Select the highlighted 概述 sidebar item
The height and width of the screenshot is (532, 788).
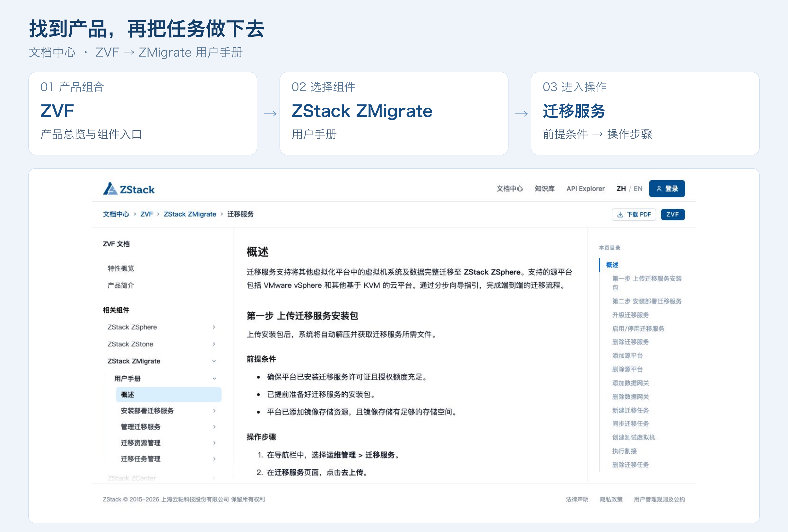coord(168,395)
